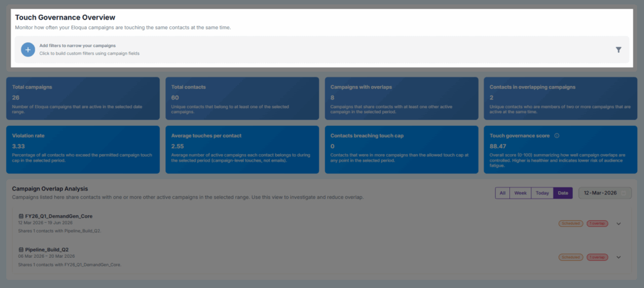Click Add filters to narrow your campaigns

(x=77, y=46)
